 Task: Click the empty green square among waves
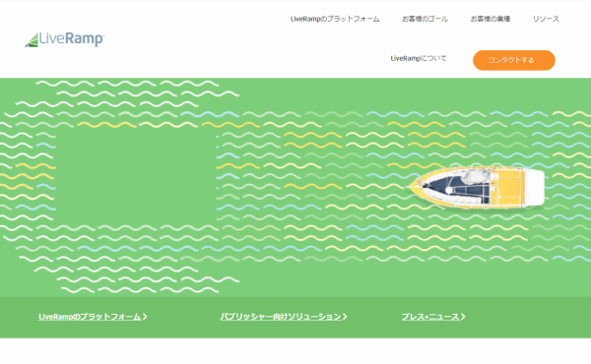coord(136,175)
